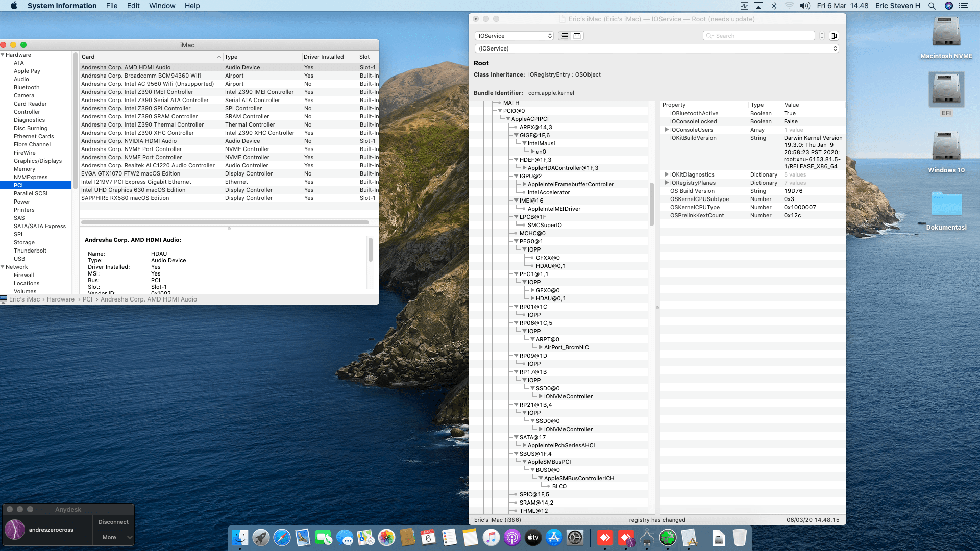Switch to list view in IORegistryExplorer

pyautogui.click(x=565, y=36)
